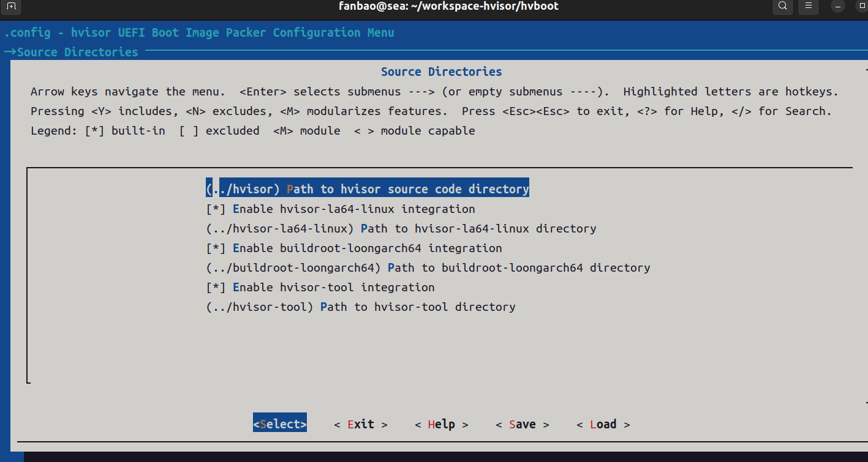Edit Path to buildroot-loongarch64 directory entry
The width and height of the screenshot is (868, 462).
click(428, 267)
